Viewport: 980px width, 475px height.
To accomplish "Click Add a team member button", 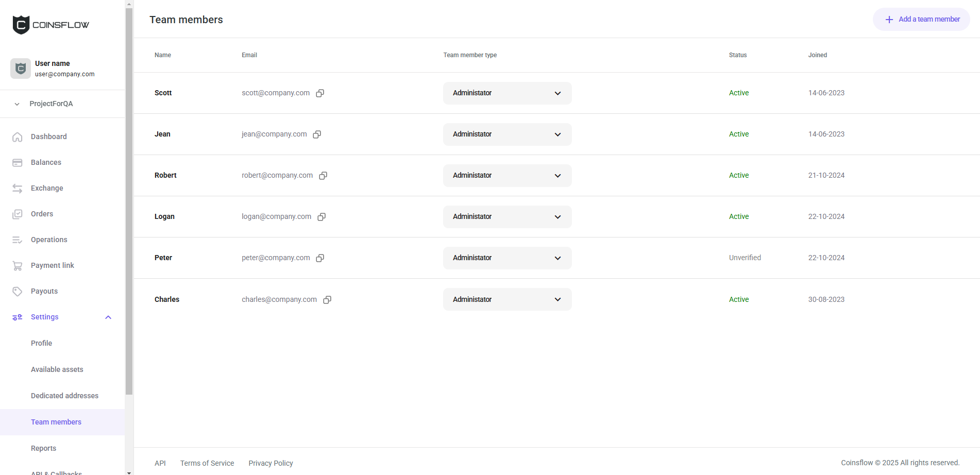I will [x=921, y=20].
